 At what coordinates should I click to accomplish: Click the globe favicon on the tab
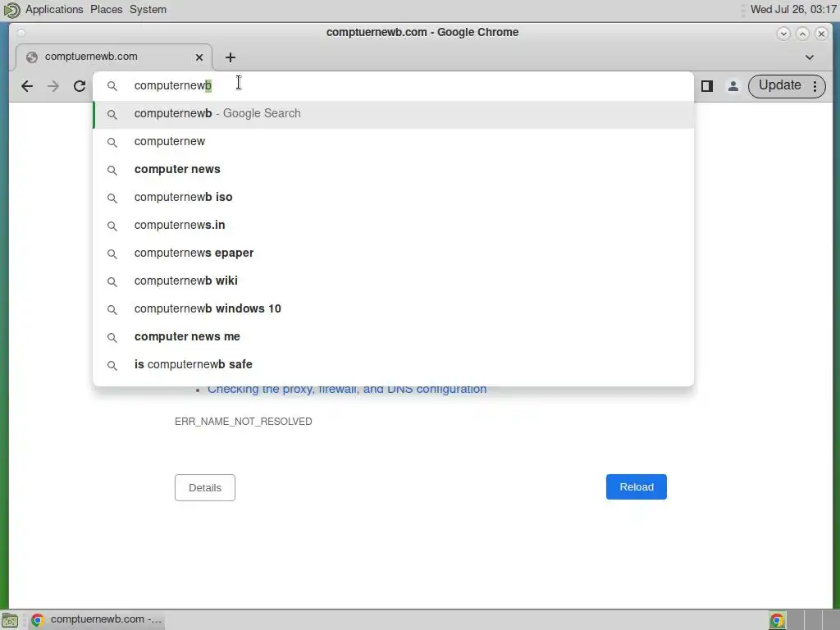pyautogui.click(x=32, y=57)
